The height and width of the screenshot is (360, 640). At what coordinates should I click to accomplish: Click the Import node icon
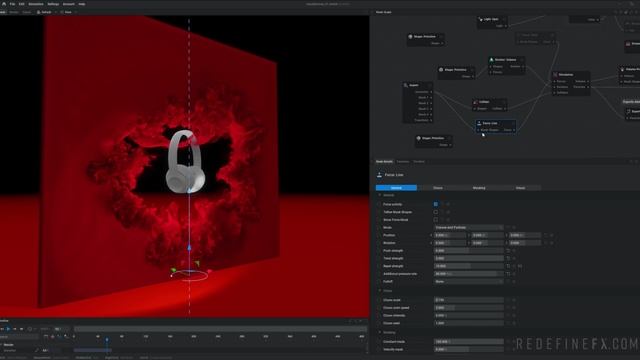[x=406, y=85]
